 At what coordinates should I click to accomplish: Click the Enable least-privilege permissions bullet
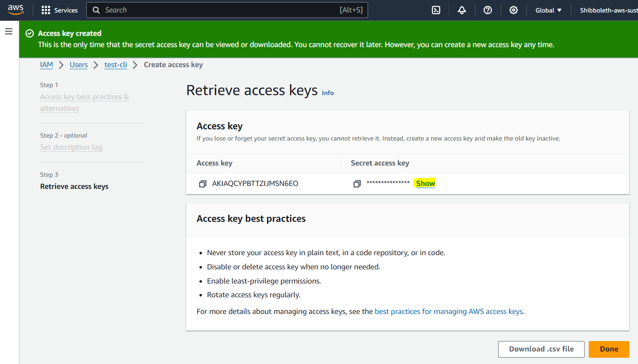coord(264,281)
